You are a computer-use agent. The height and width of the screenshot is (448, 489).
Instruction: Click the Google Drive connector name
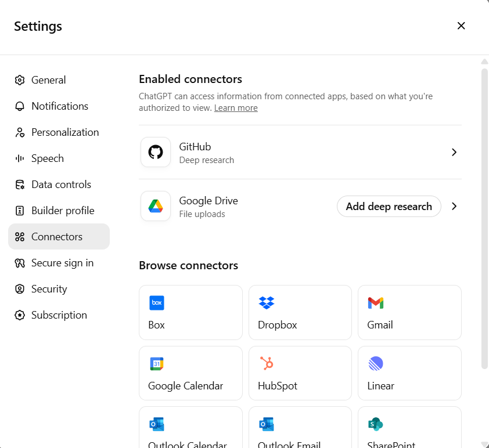pyautogui.click(x=208, y=201)
